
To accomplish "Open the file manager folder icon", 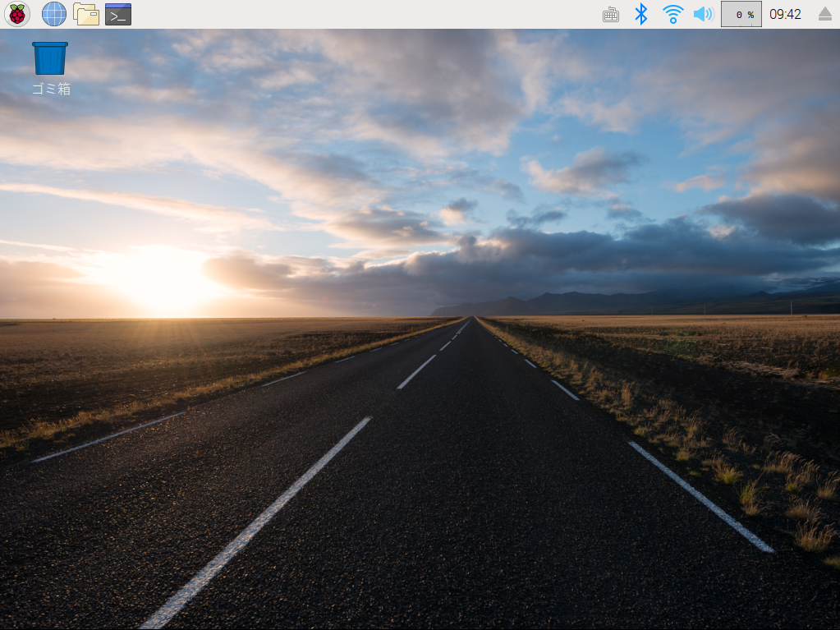I will tap(86, 14).
